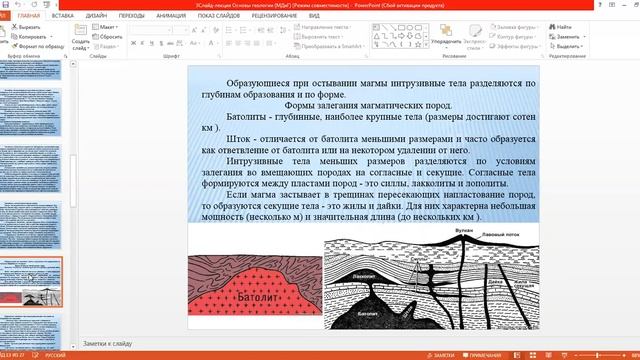640x360 pixels.
Task: Select the triangle shape in gallery
Action: tap(377, 36)
